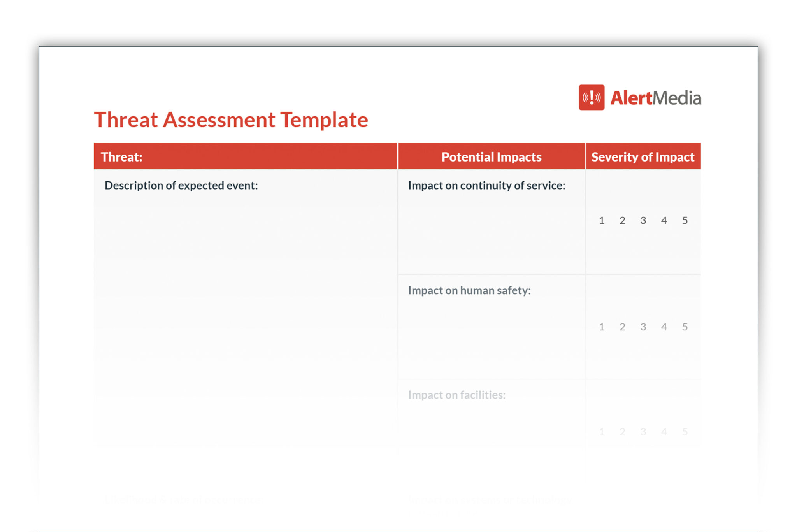Select severity rating 5 for continuity of service

[685, 220]
